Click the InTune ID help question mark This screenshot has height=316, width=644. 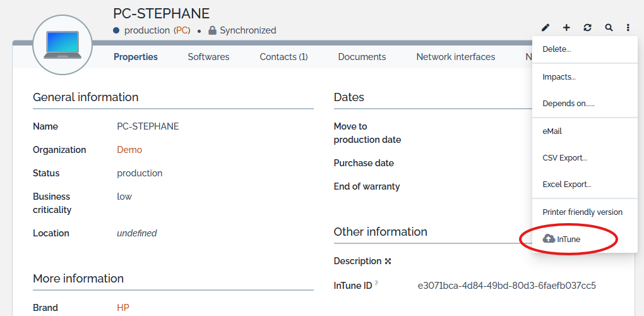click(376, 284)
